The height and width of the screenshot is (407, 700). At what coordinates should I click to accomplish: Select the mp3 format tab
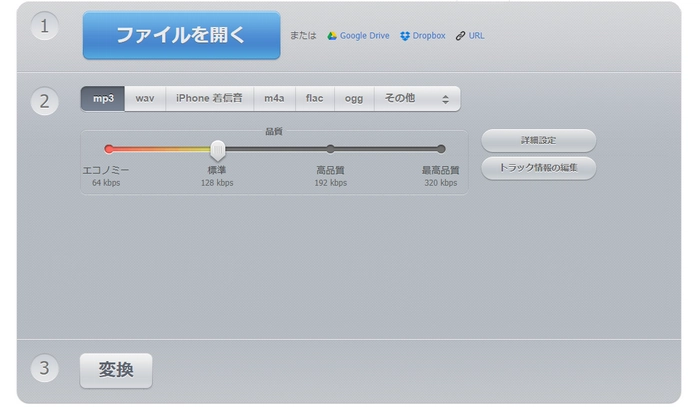pyautogui.click(x=103, y=99)
